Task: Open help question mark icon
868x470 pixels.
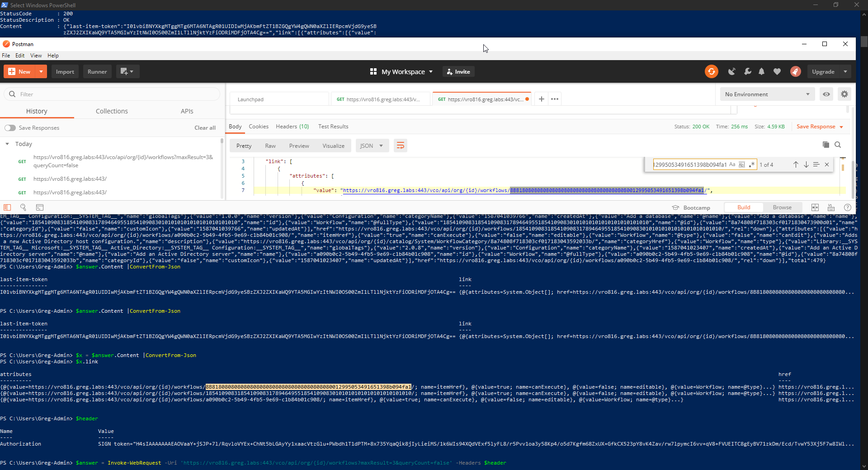Action: pyautogui.click(x=848, y=207)
